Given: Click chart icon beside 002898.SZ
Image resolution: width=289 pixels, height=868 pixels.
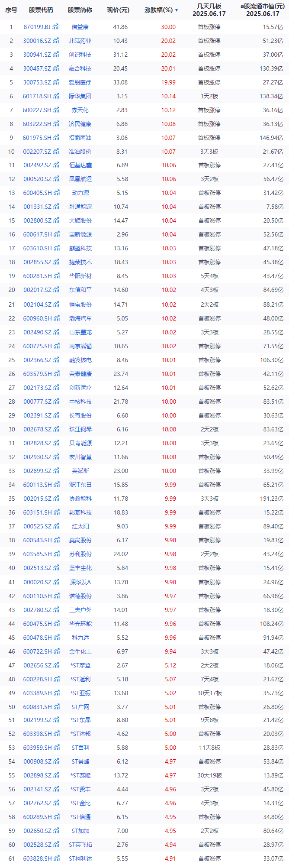Looking at the screenshot, I should coord(56,775).
